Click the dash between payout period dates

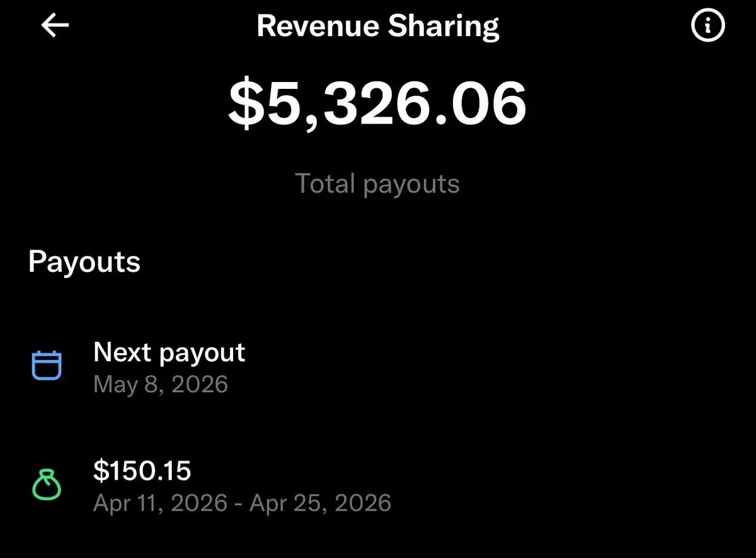238,504
